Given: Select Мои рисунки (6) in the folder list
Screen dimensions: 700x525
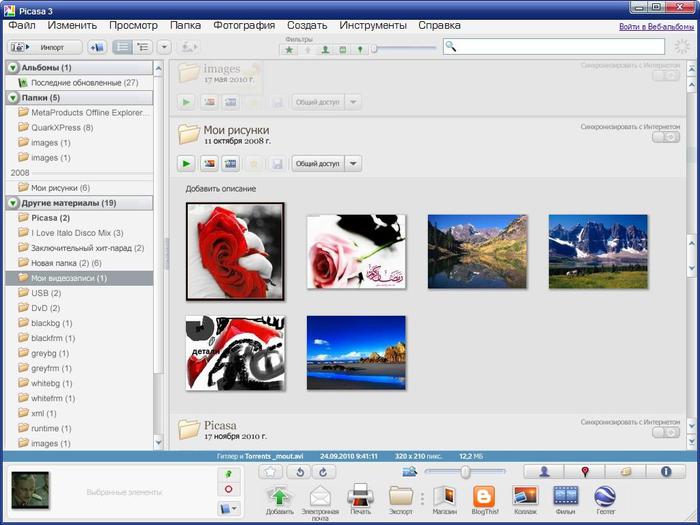Looking at the screenshot, I should 79,188.
